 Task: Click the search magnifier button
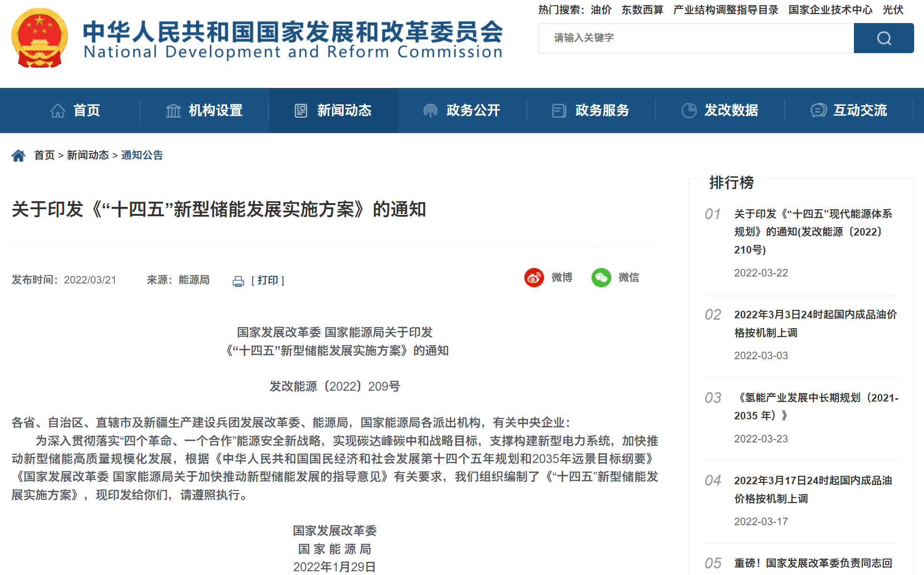[883, 38]
